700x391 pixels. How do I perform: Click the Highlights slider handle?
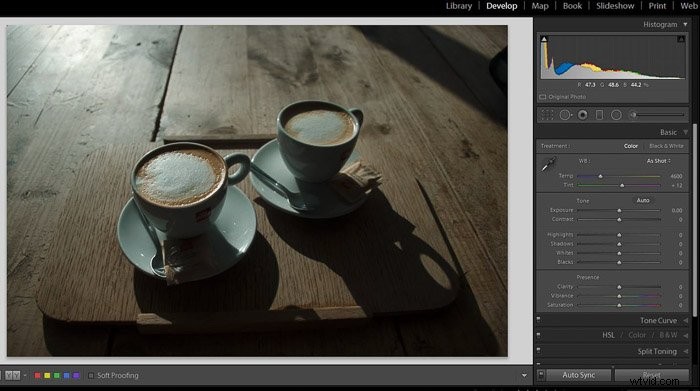(619, 235)
